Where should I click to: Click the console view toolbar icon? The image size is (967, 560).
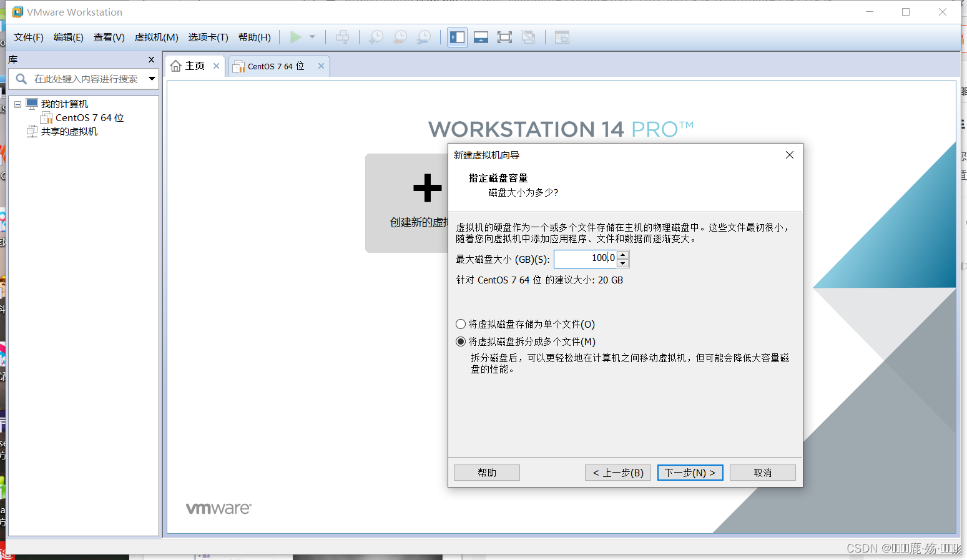[x=562, y=37]
